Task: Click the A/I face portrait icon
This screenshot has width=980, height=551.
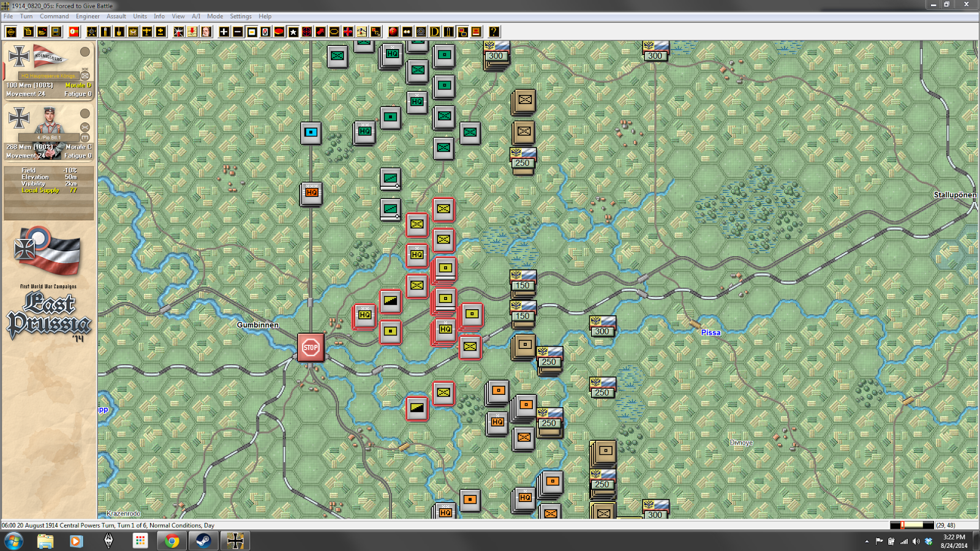Action: coord(206,32)
